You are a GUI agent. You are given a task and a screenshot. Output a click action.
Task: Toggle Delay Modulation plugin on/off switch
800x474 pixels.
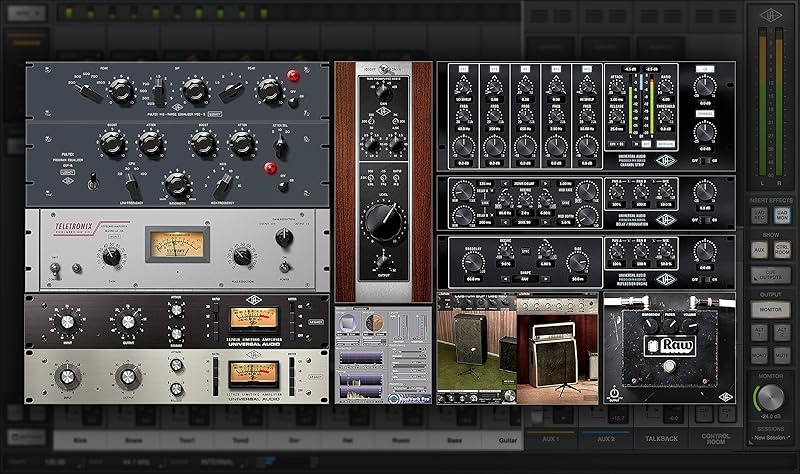point(705,220)
